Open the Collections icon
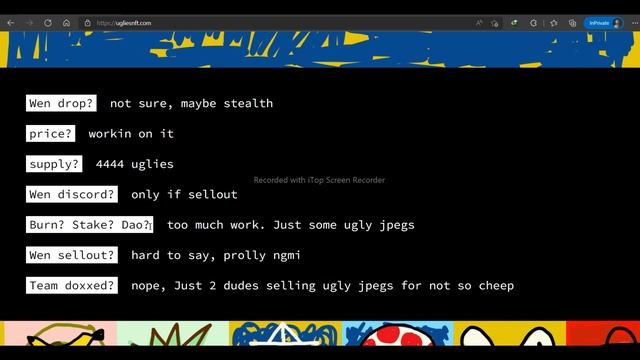640x360 pixels. 572,23
